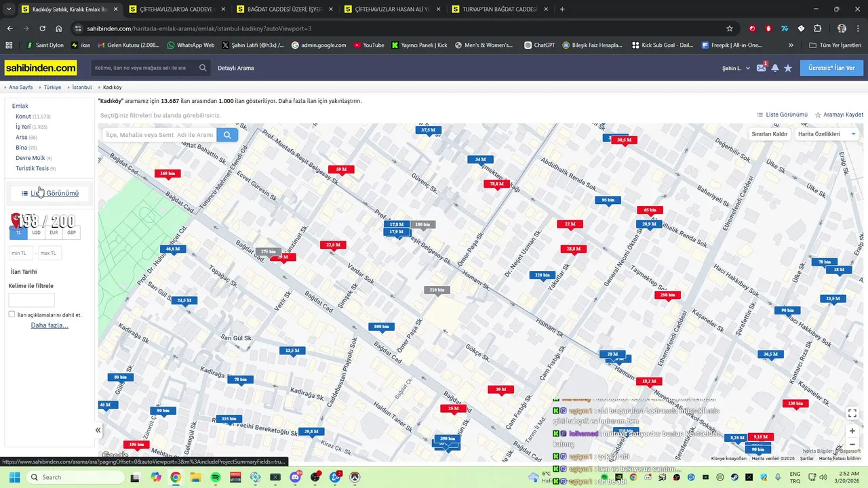Select GBP currency option
The height and width of the screenshot is (488, 868).
pos(71,232)
